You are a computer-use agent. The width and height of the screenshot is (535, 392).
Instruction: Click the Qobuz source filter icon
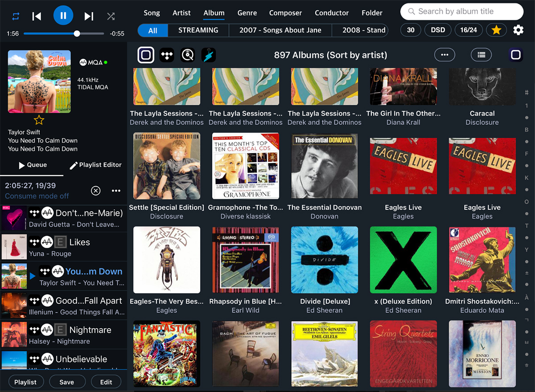click(188, 55)
